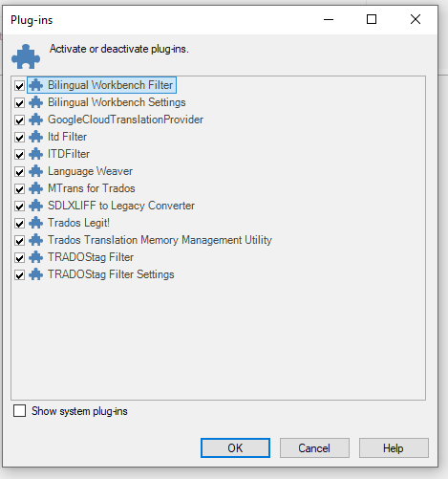The height and width of the screenshot is (479, 448).
Task: Click puzzle icon beside MTrans for Trados
Action: point(35,188)
